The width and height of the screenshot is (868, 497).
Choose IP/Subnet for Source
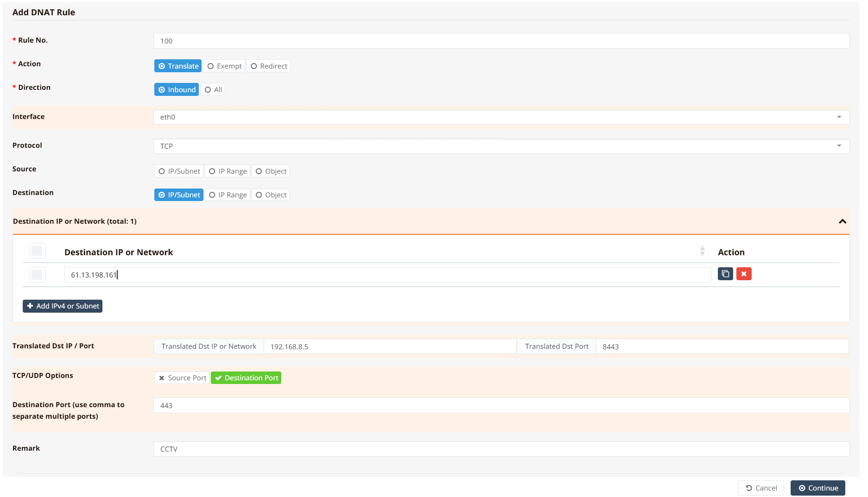(x=179, y=171)
